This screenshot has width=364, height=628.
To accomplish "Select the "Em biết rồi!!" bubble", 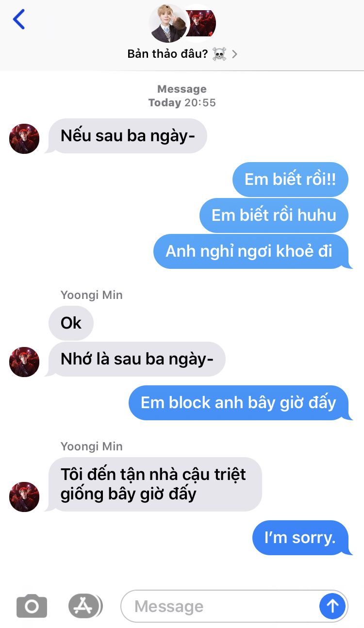I will (x=290, y=180).
